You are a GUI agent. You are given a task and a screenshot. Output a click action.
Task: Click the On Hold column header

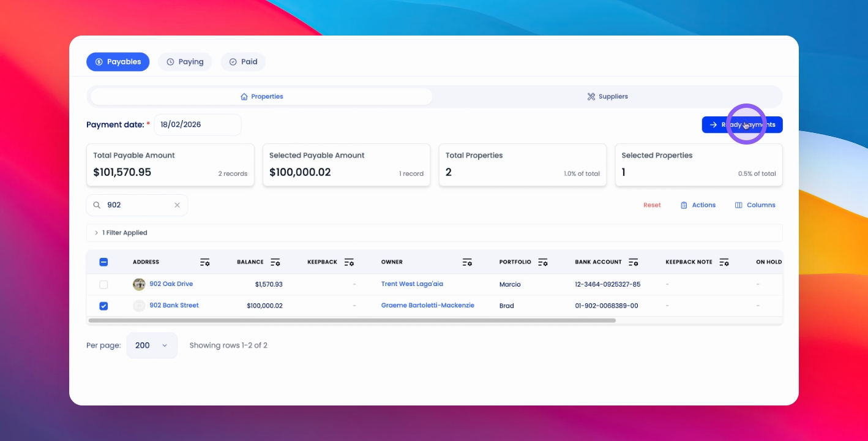(769, 262)
